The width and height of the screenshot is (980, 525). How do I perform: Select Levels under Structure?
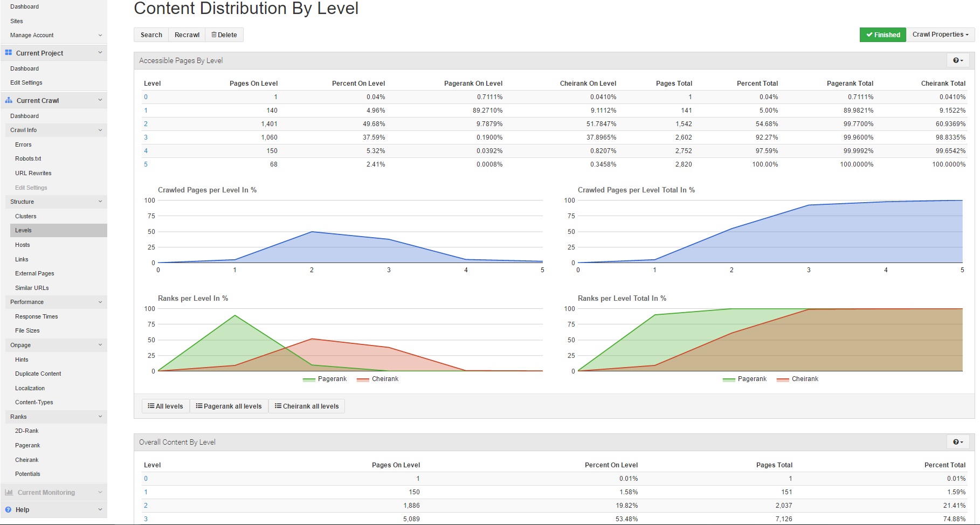coord(58,230)
